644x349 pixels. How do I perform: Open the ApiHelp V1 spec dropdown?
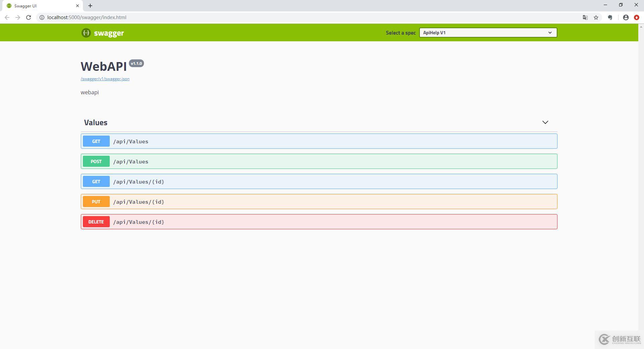pyautogui.click(x=488, y=33)
